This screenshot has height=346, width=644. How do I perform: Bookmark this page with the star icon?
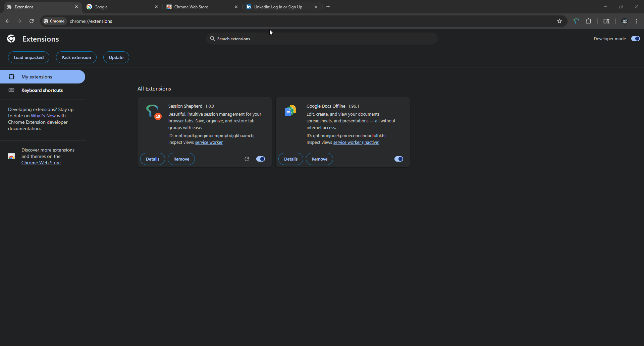[559, 21]
